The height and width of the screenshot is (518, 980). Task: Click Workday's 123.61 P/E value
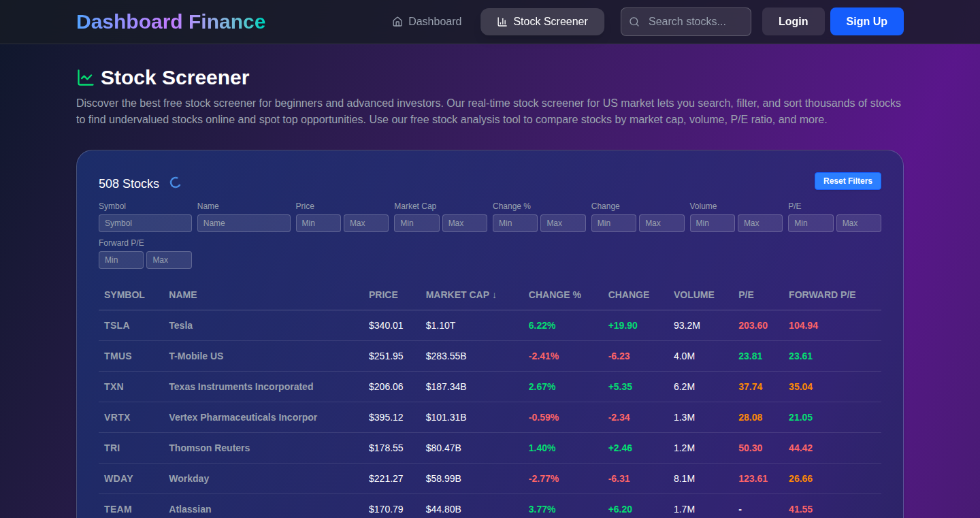753,479
